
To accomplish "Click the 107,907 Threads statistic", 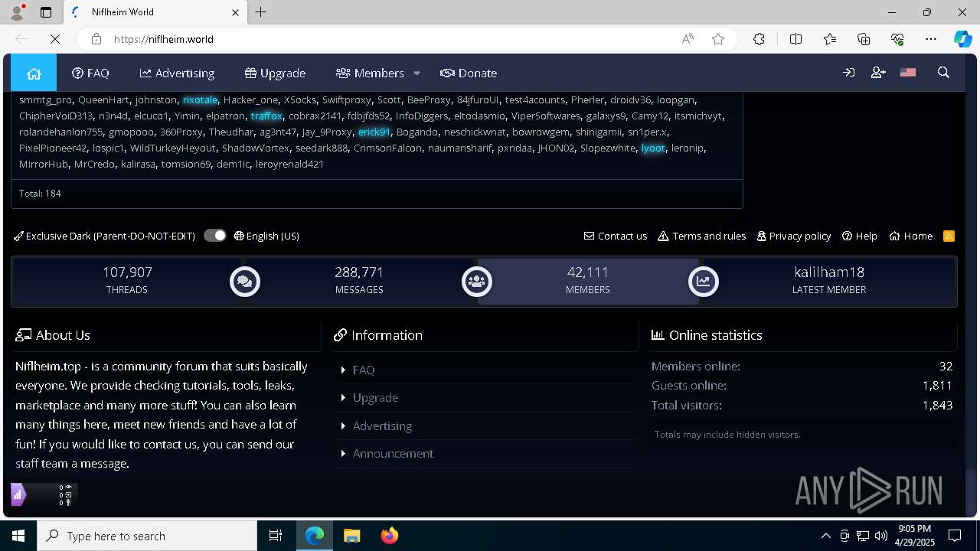I will click(x=127, y=280).
